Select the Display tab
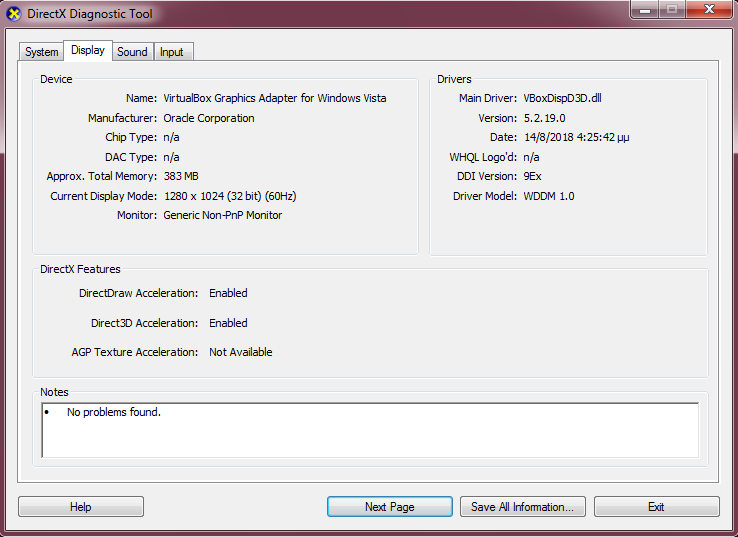The height and width of the screenshot is (537, 738). pyautogui.click(x=88, y=50)
